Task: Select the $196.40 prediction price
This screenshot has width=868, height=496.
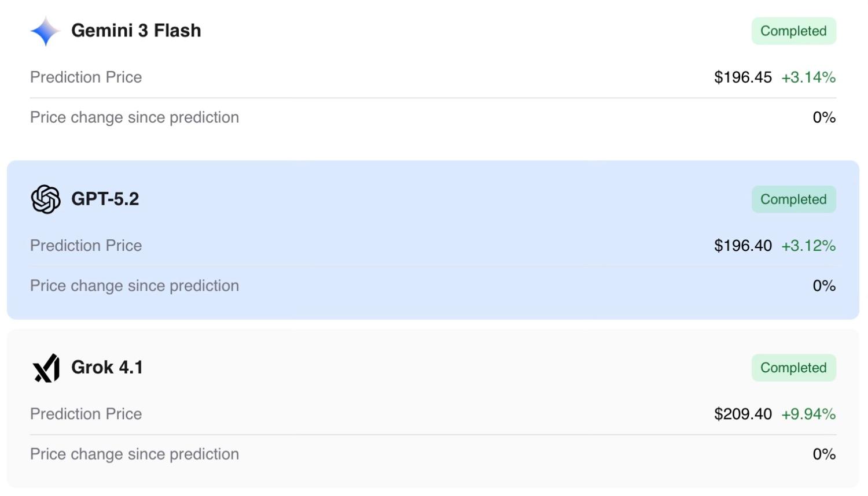Action: click(742, 246)
